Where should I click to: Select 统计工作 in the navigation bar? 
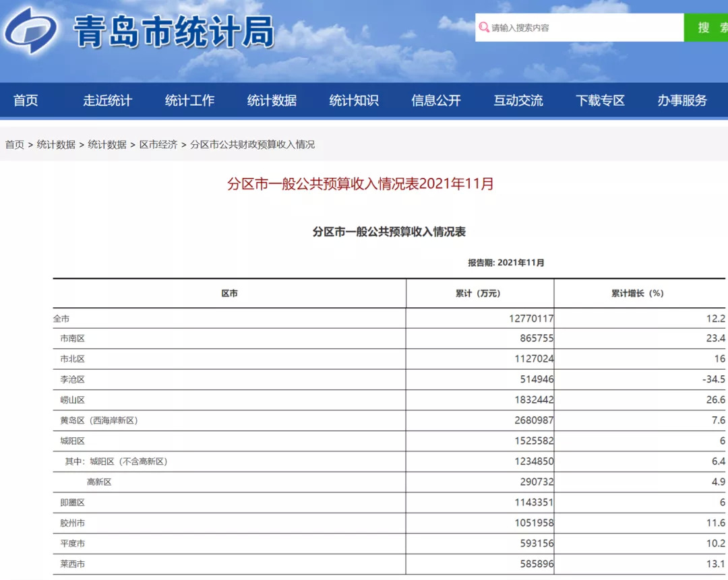pyautogui.click(x=189, y=100)
